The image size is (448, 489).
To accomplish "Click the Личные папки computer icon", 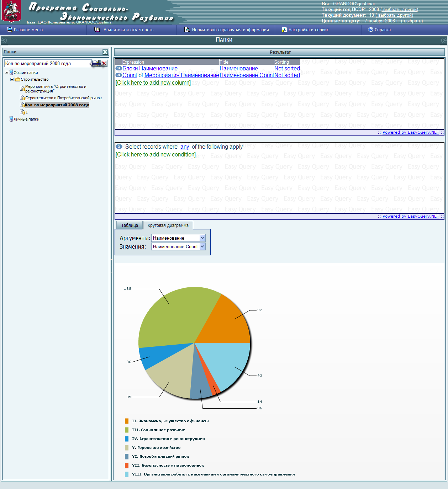I will click(11, 119).
